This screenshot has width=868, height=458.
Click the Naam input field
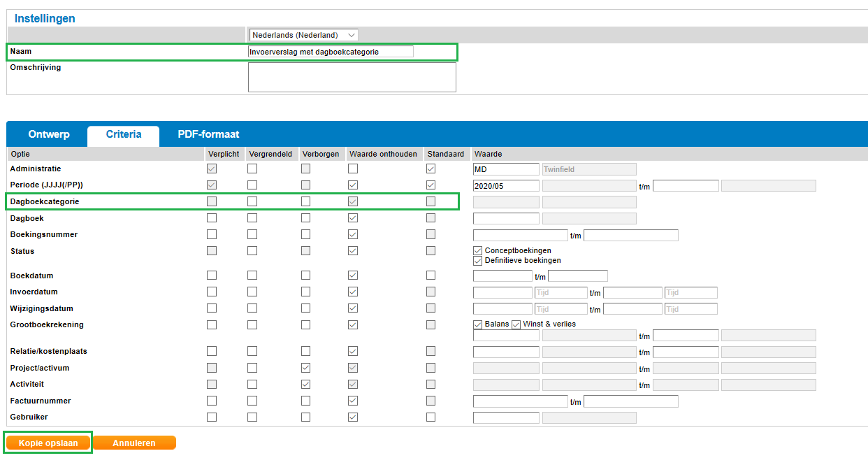point(331,52)
